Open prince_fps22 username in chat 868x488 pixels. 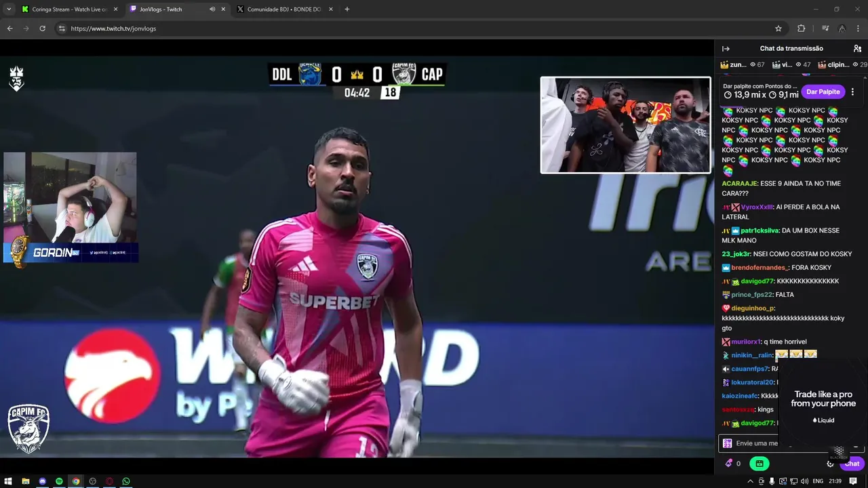pos(752,295)
